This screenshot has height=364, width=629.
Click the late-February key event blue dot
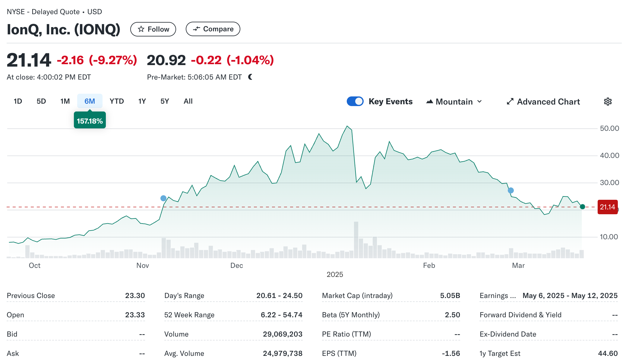510,190
